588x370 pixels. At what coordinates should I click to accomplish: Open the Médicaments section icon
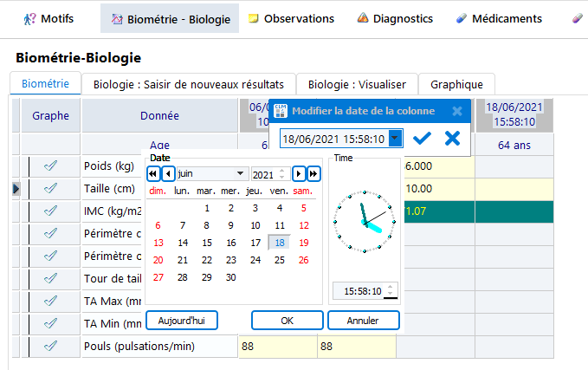click(462, 18)
